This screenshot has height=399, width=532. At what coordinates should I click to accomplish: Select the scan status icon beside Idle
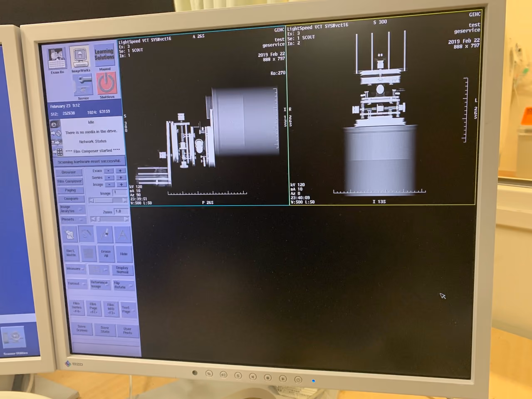55,124
